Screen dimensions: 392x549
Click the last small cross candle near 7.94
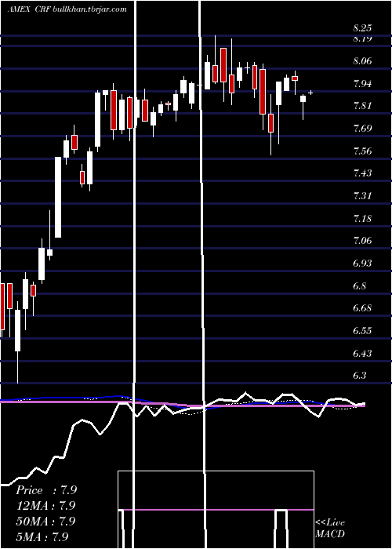[x=310, y=93]
